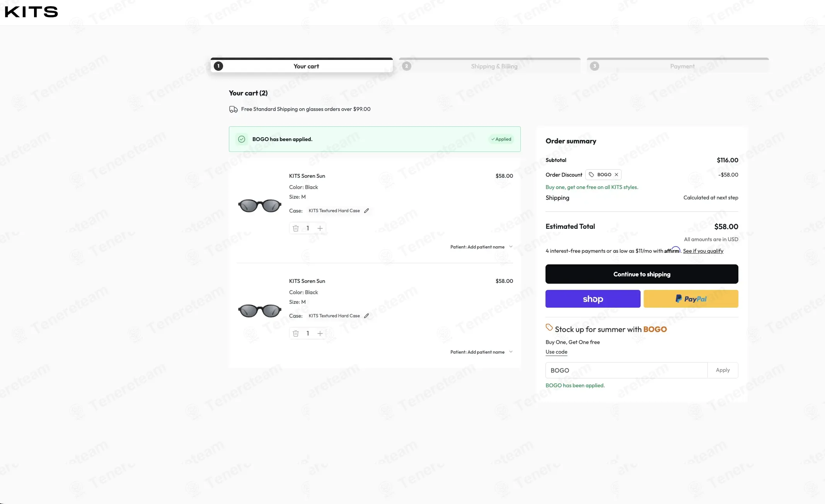Click second item's $58.00 price

click(504, 281)
